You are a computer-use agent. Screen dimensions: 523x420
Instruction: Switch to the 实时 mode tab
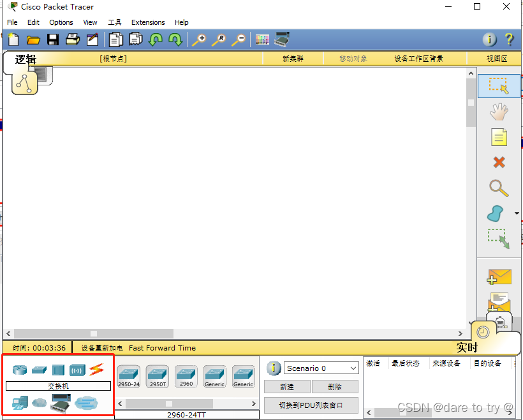[x=467, y=348]
